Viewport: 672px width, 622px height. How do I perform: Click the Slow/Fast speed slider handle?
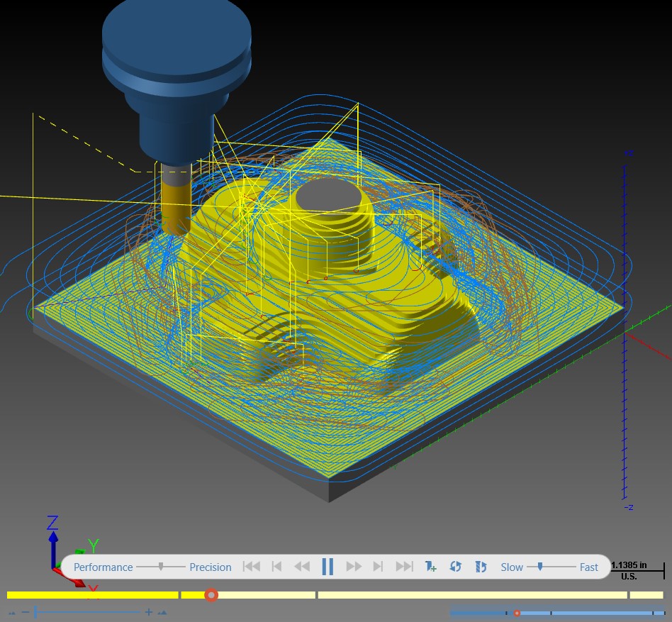(540, 567)
